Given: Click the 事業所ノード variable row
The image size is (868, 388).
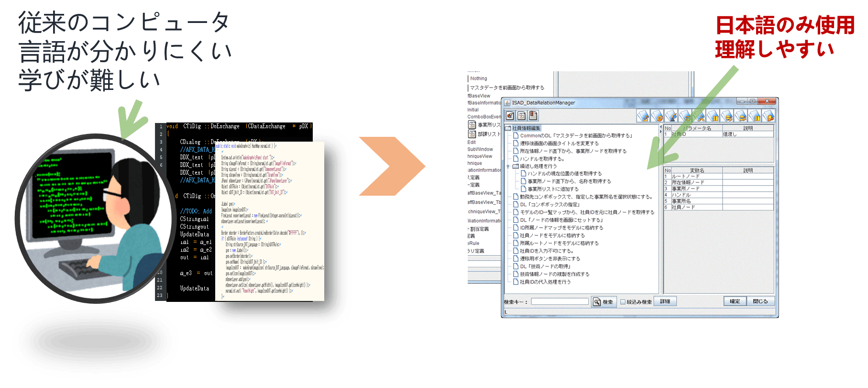Looking at the screenshot, I should (x=719, y=189).
